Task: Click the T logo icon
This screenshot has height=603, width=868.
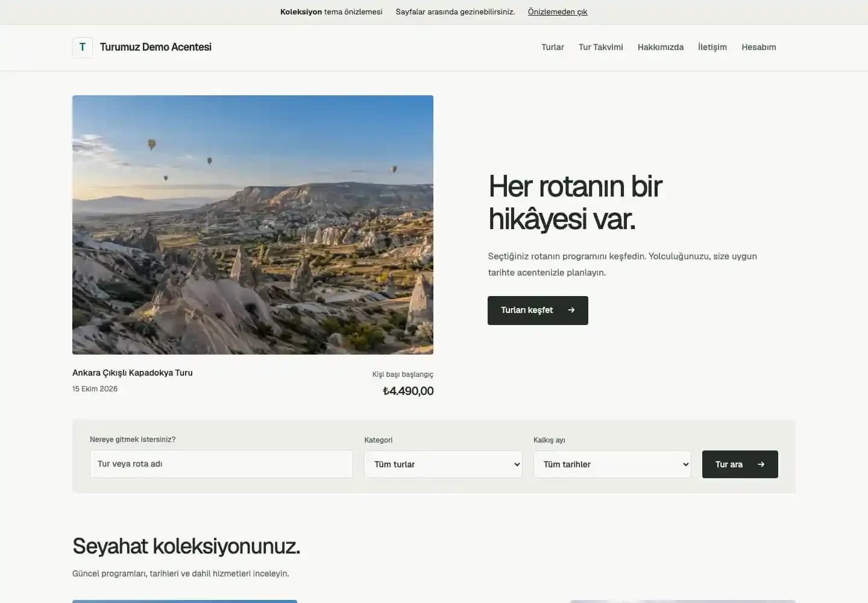Action: 83,47
